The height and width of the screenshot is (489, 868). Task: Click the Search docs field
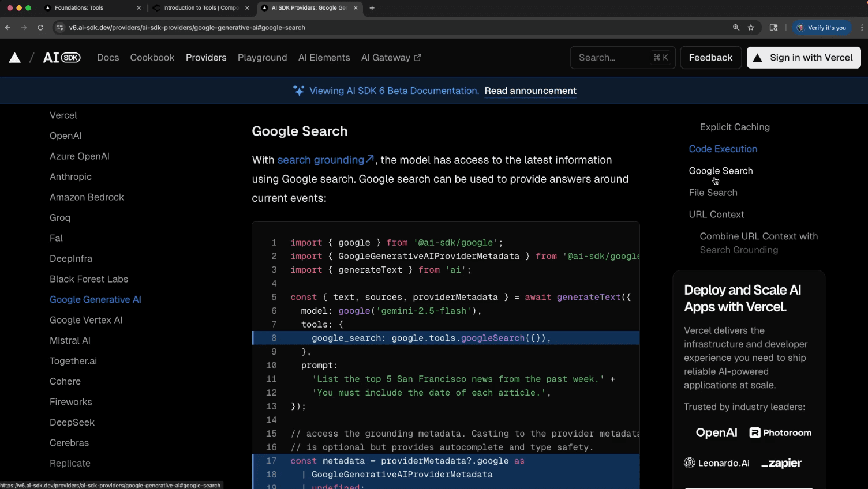click(x=623, y=58)
